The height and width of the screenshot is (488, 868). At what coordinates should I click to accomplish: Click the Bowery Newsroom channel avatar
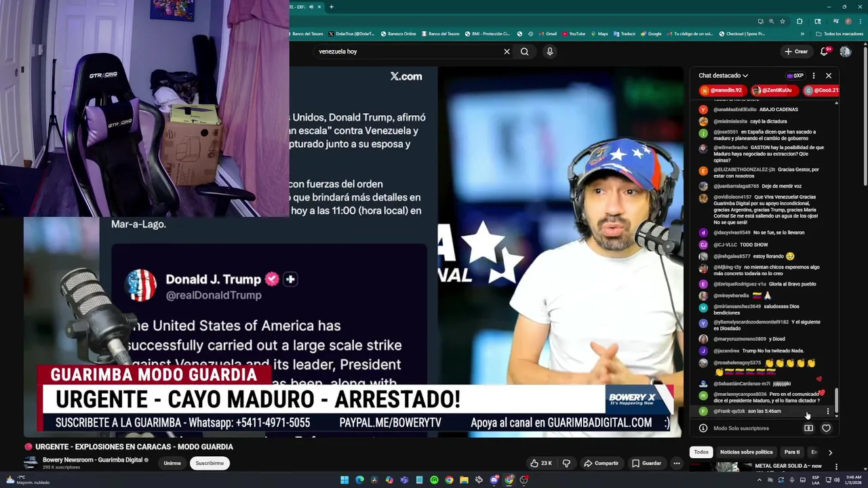[x=31, y=463]
